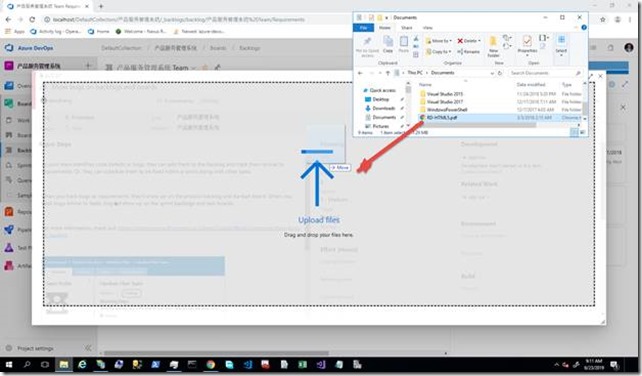Click the browser address bar
This screenshot has height=376, width=642.
tap(197, 19)
